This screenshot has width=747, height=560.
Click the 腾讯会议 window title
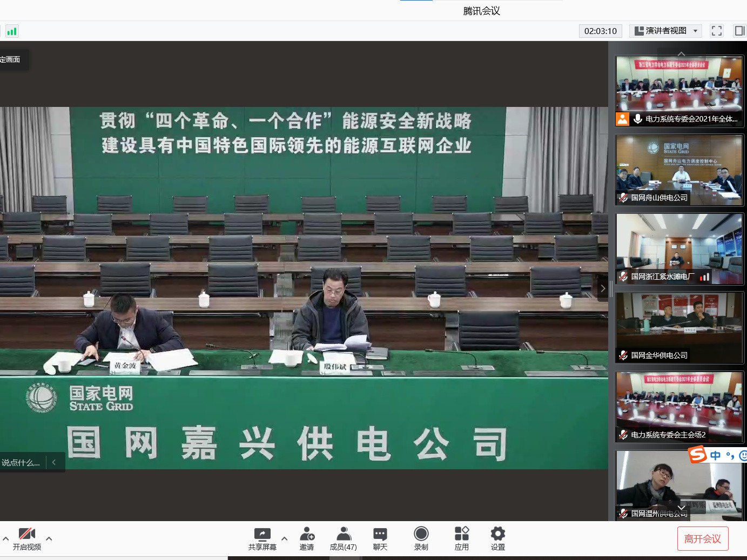pos(482,11)
